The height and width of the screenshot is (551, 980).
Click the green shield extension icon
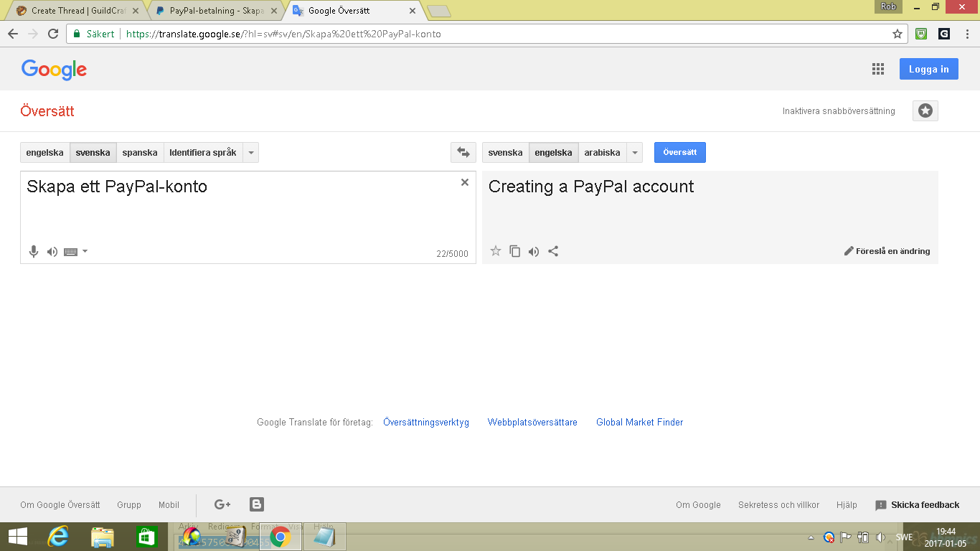(x=922, y=34)
